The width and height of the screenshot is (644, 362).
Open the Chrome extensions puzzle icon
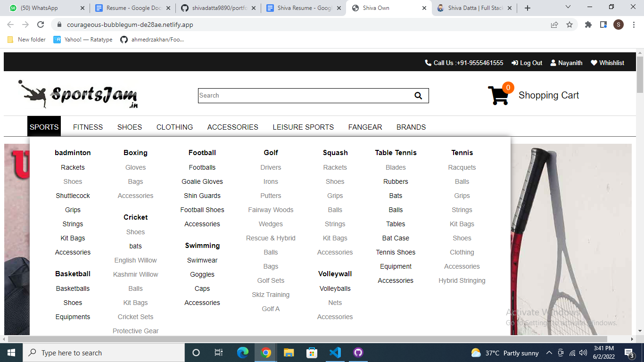pyautogui.click(x=588, y=25)
